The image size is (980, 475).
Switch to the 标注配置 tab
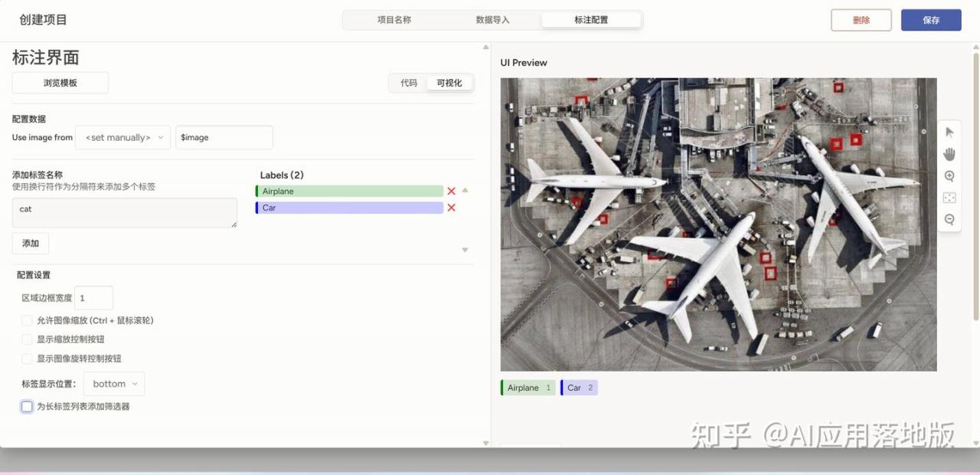tap(591, 20)
